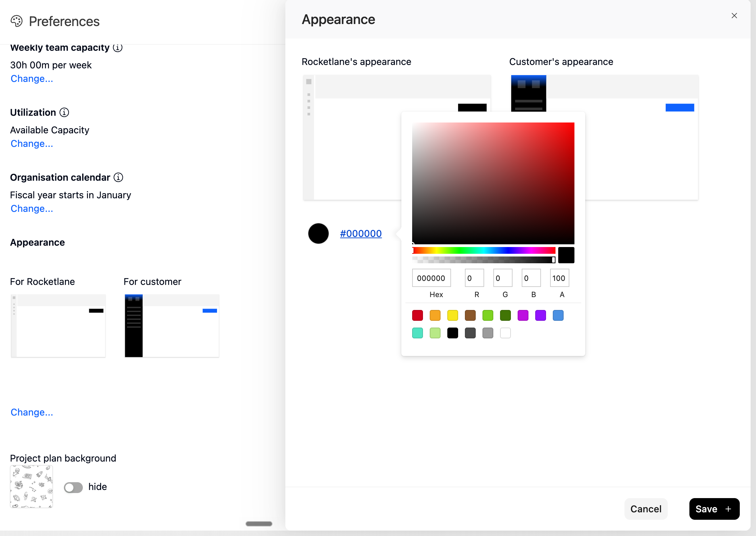Open the #000000 hex color link
Image resolution: width=756 pixels, height=536 pixels.
(361, 233)
